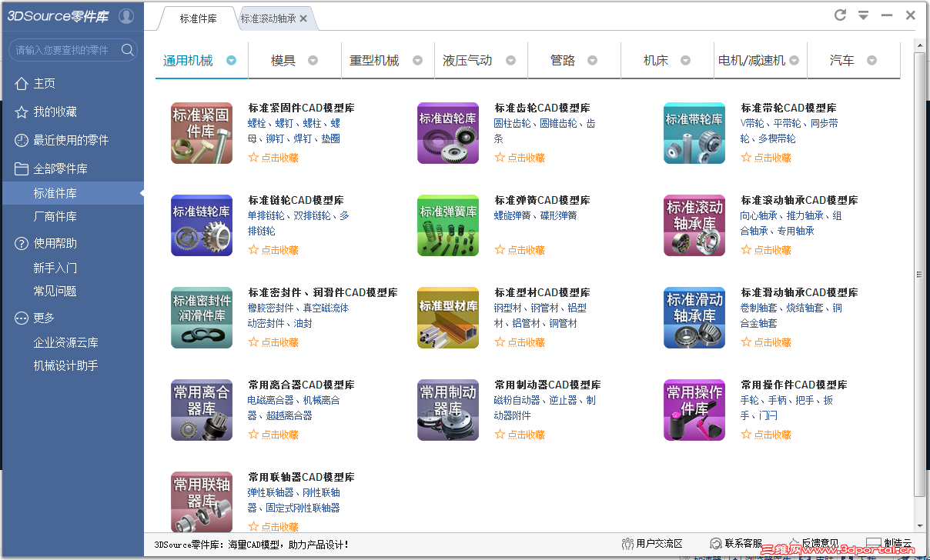The width and height of the screenshot is (930, 560).
Task: Favorite 标准紧固件 library via 点击收藏
Action: (x=273, y=158)
